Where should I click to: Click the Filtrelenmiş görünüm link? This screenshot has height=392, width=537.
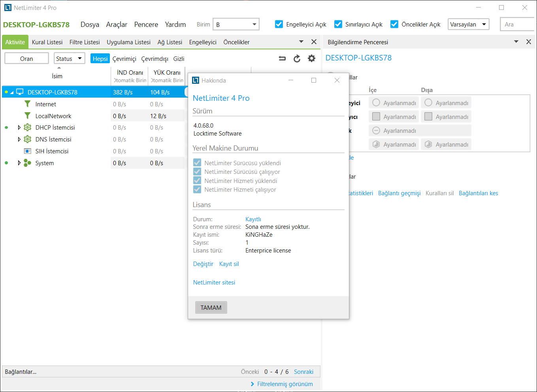coord(285,384)
